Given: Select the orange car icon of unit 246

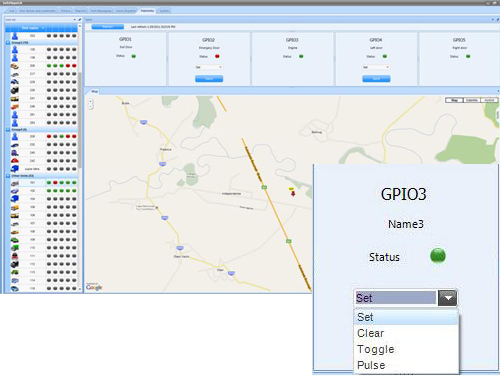Looking at the screenshot, I should click(x=15, y=107).
